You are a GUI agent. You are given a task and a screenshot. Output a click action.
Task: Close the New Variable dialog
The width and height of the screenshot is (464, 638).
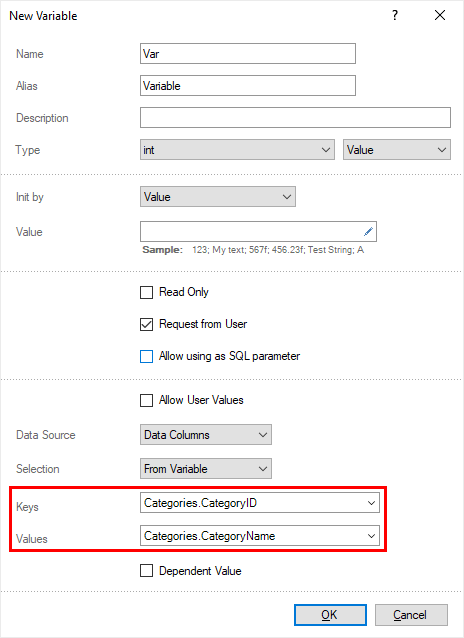[x=440, y=15]
